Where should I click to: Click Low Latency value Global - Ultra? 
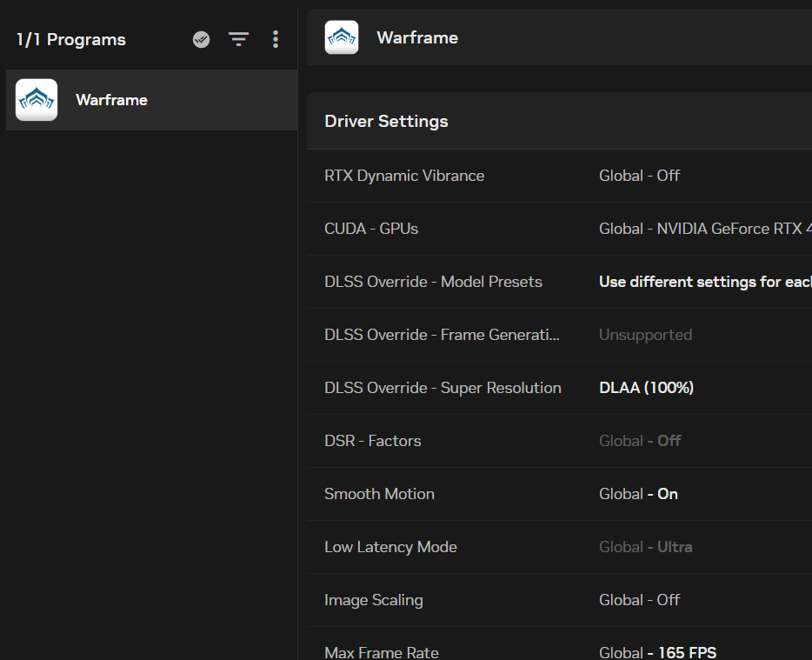tap(645, 547)
